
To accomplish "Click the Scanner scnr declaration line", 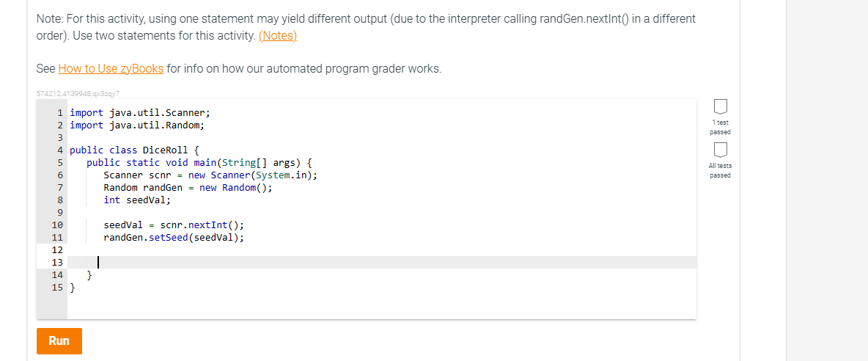I will 210,175.
